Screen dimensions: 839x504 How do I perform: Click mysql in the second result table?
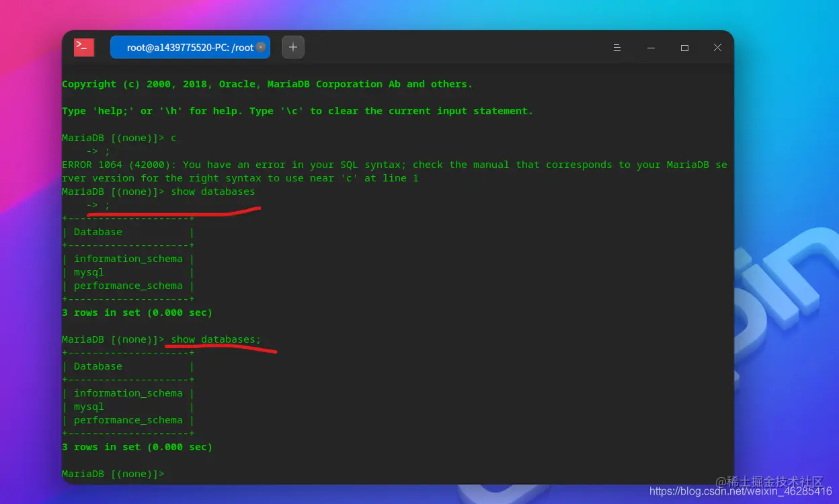[x=89, y=407]
